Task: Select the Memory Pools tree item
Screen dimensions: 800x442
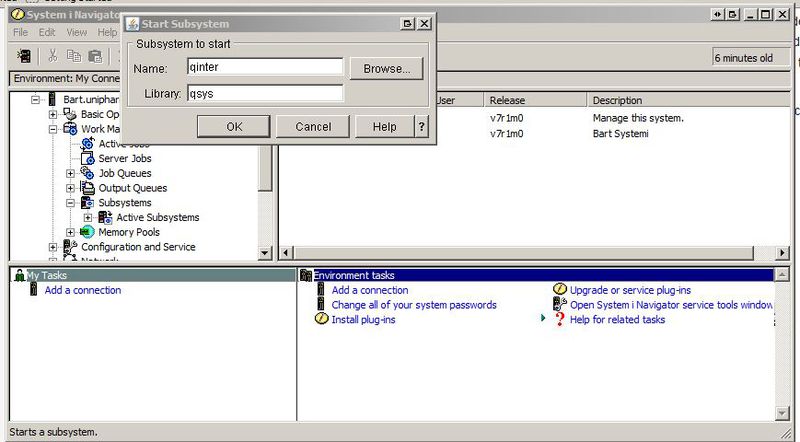Action: point(129,232)
